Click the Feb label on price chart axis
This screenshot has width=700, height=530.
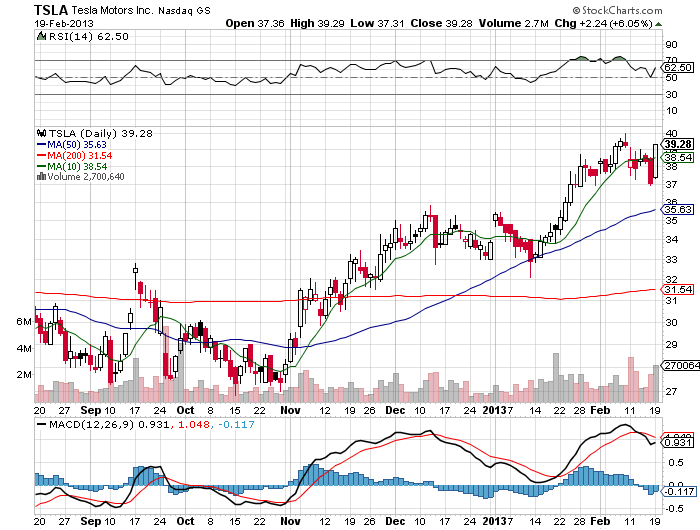pyautogui.click(x=600, y=410)
